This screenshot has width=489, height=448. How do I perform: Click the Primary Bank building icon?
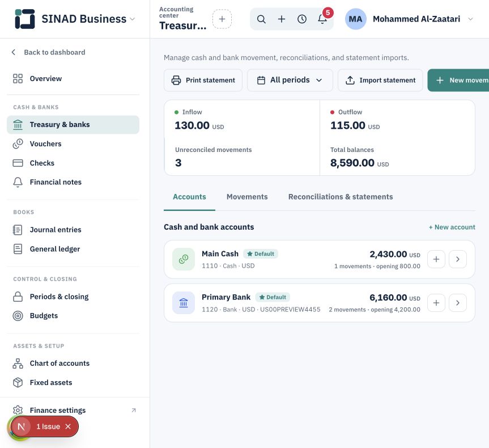(x=184, y=303)
